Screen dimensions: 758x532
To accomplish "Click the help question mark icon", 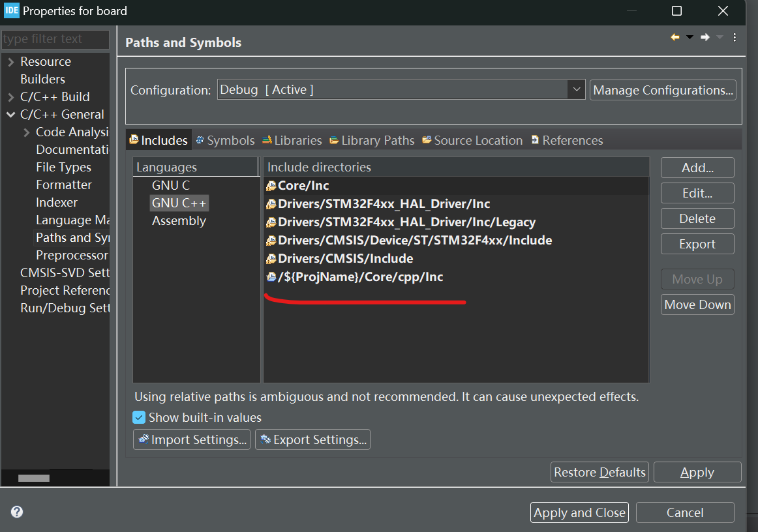I will click(17, 512).
